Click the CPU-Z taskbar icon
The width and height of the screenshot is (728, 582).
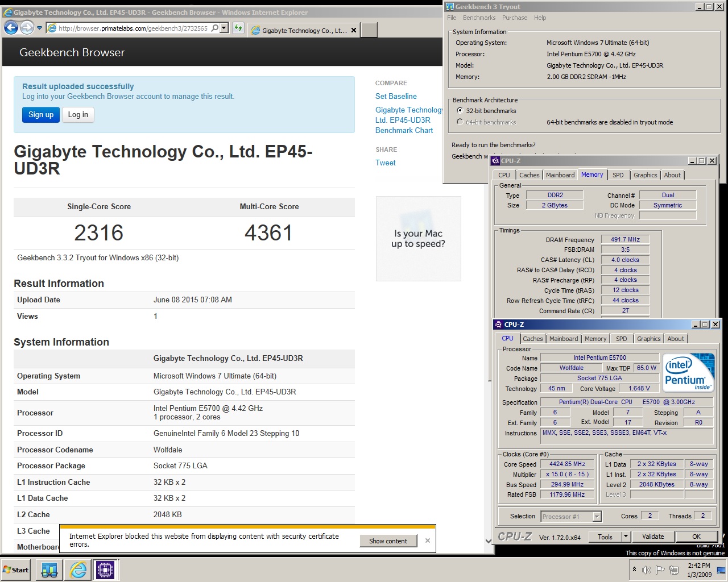(105, 569)
